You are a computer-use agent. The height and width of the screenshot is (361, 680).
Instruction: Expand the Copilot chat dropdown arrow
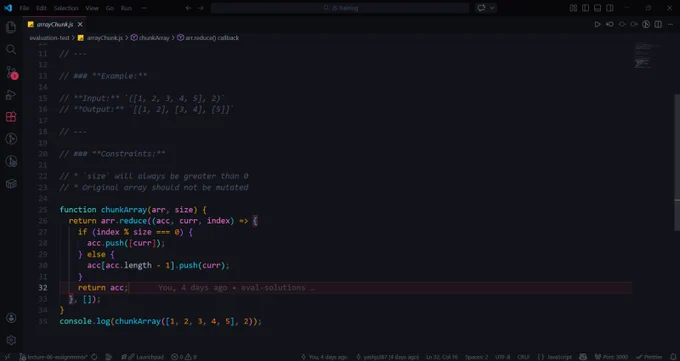pos(492,8)
